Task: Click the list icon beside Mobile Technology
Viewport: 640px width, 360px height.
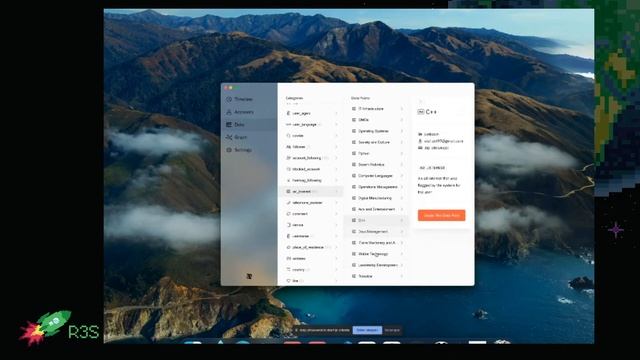Action: click(354, 254)
